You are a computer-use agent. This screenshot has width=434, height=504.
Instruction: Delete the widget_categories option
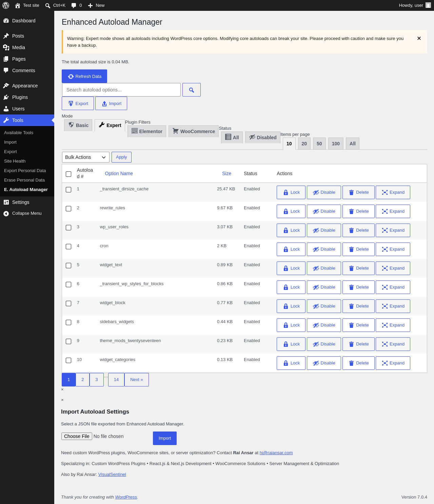coord(358,363)
